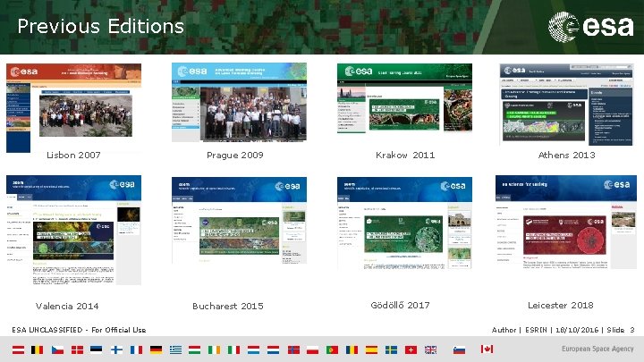Click the United Kingdom flag icon
644x362 pixels.
pos(430,349)
